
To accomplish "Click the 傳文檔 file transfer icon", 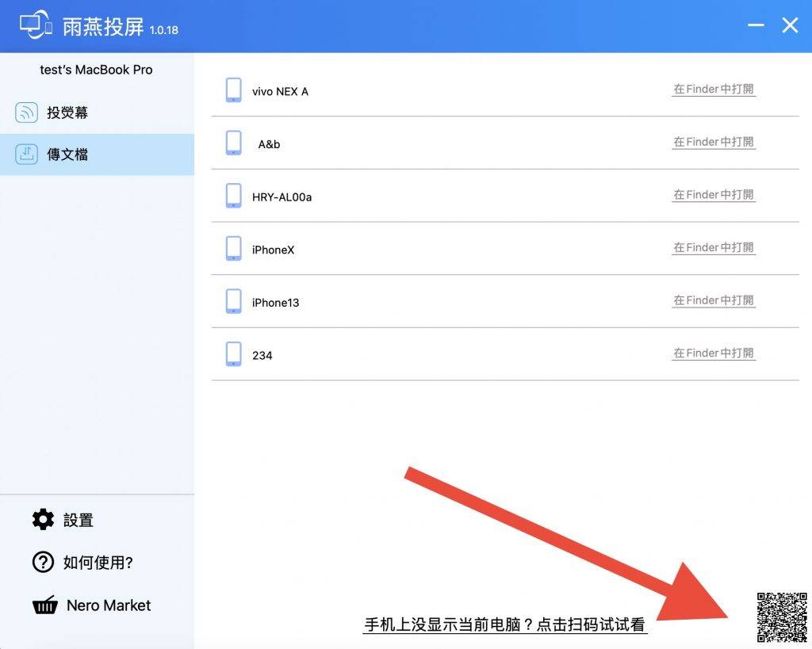I will [x=26, y=155].
